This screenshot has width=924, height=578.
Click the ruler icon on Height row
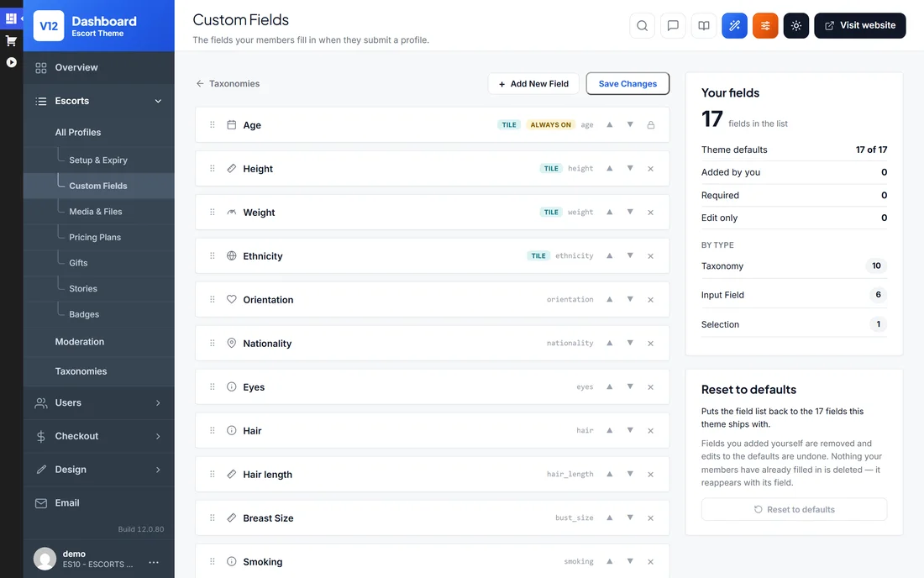click(x=232, y=169)
